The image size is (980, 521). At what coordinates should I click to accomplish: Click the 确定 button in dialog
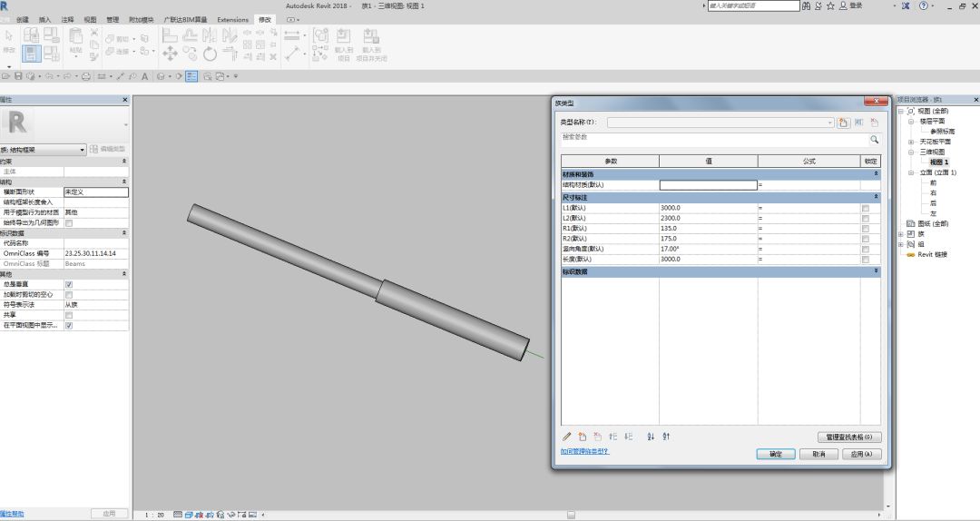point(776,454)
